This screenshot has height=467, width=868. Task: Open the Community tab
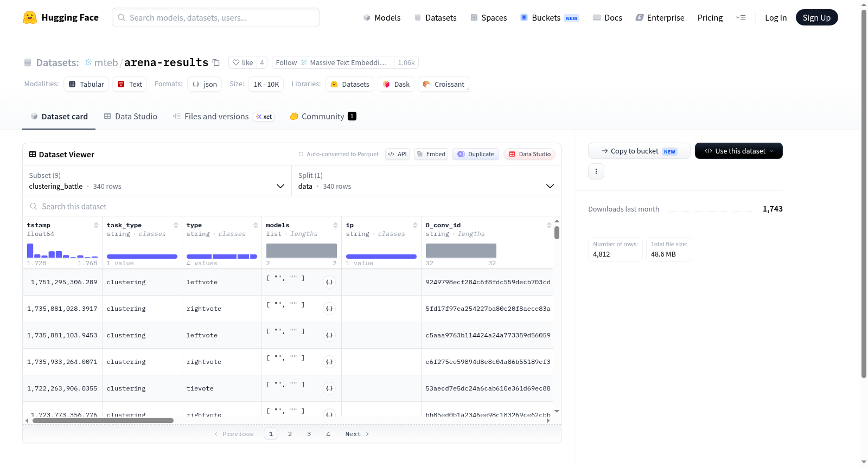click(x=323, y=116)
